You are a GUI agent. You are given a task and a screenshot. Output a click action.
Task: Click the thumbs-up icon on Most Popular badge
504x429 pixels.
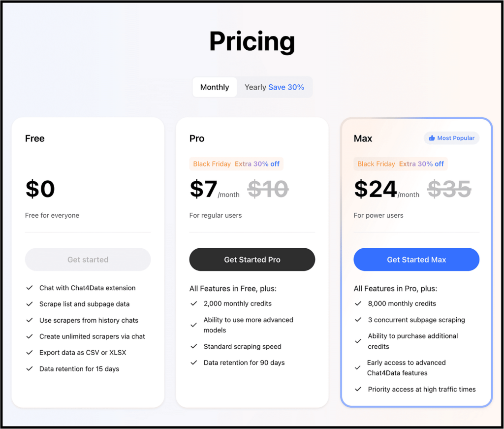click(x=433, y=138)
